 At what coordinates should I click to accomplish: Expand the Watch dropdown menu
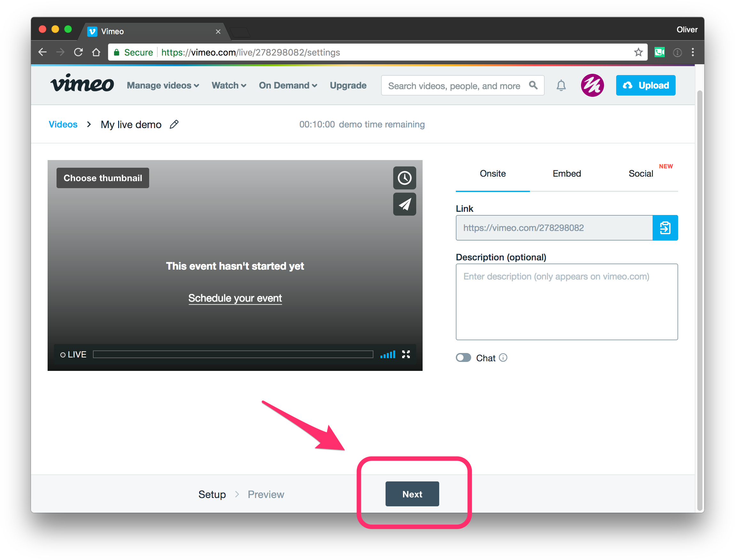[x=229, y=86]
